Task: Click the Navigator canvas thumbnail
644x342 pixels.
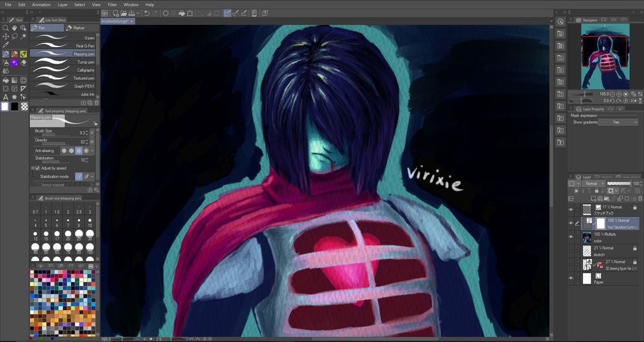Action: 605,56
